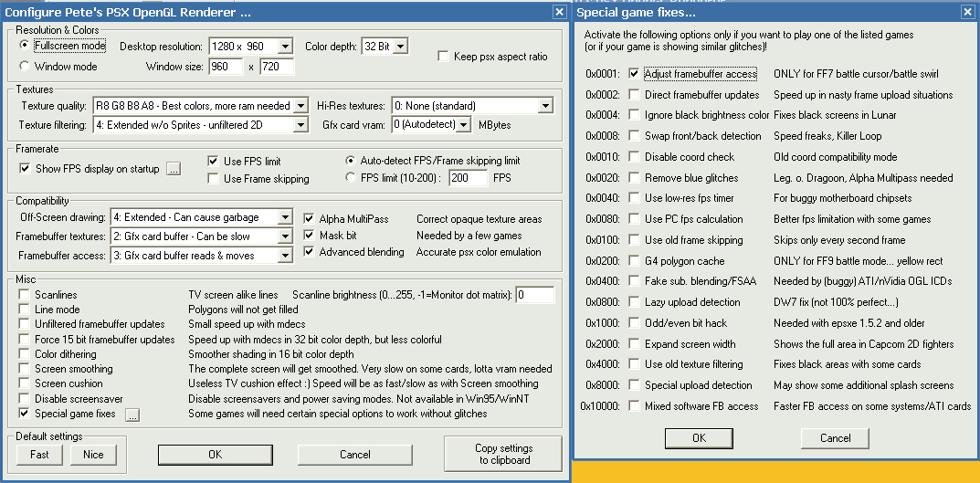
Task: Open the Framebuffer textures dropdown
Action: (x=285, y=236)
